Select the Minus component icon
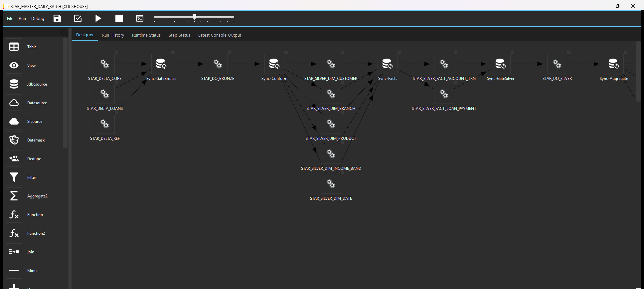Viewport: 644px width, 289px height. (x=14, y=270)
